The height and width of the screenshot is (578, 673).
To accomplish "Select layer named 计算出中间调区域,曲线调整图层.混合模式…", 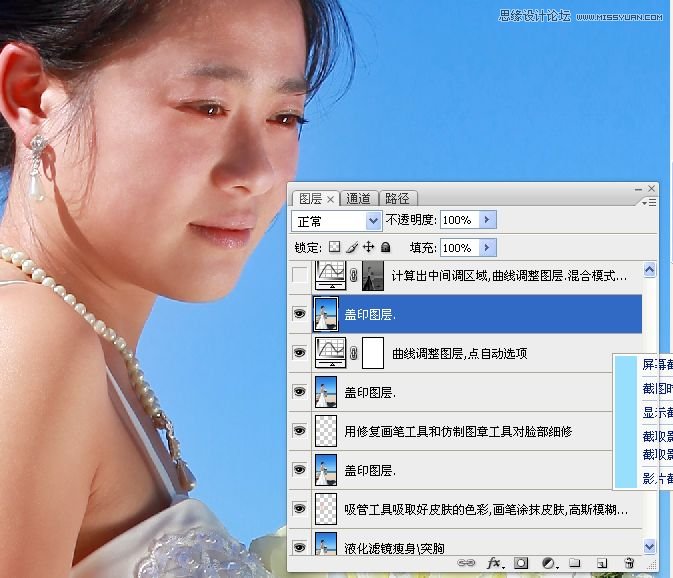I will click(509, 275).
